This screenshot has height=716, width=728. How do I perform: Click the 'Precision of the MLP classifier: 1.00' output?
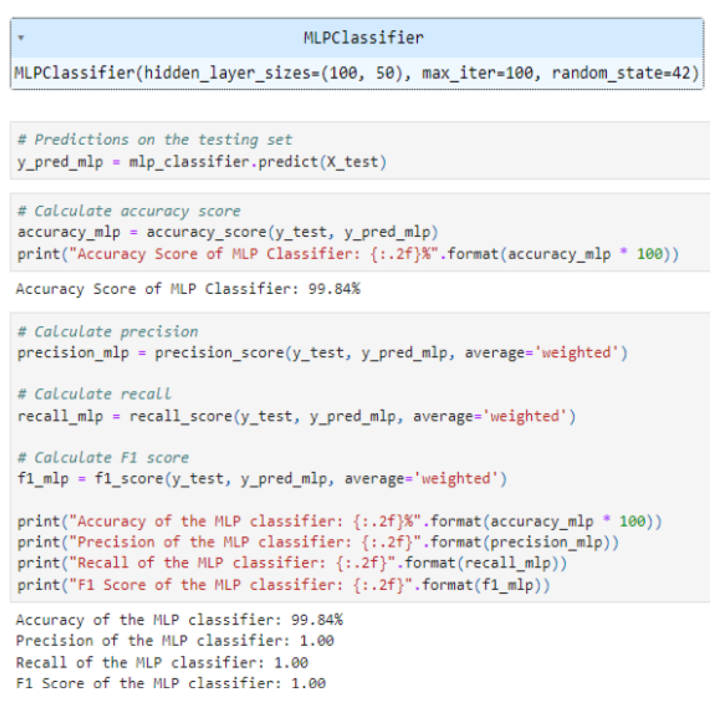tap(175, 641)
